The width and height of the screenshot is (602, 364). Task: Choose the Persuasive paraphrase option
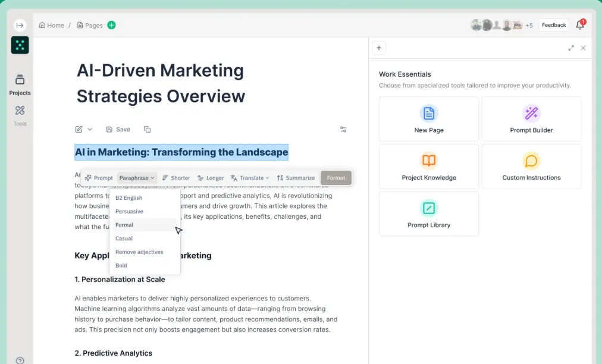click(145, 211)
